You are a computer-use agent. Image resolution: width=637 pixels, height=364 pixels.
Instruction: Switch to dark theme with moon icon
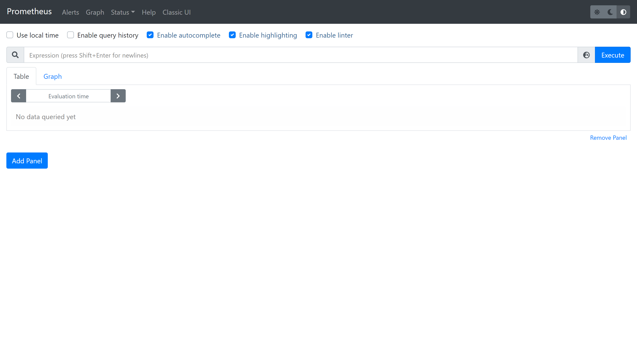click(610, 12)
